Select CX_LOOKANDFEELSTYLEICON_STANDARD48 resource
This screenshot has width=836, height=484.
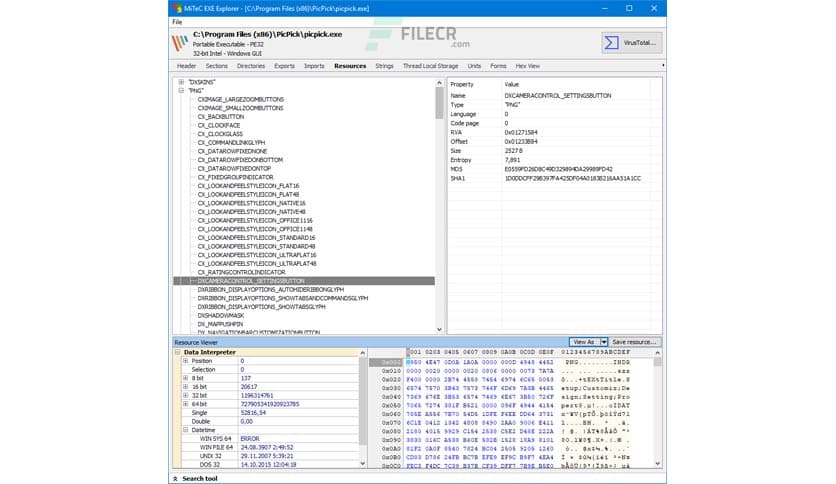coord(256,246)
